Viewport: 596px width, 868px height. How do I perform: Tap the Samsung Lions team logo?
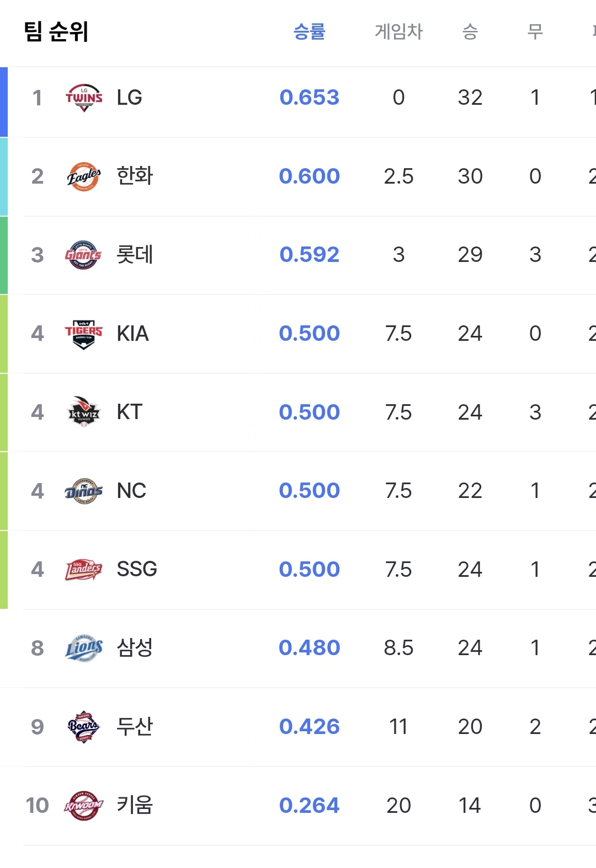pos(84,648)
